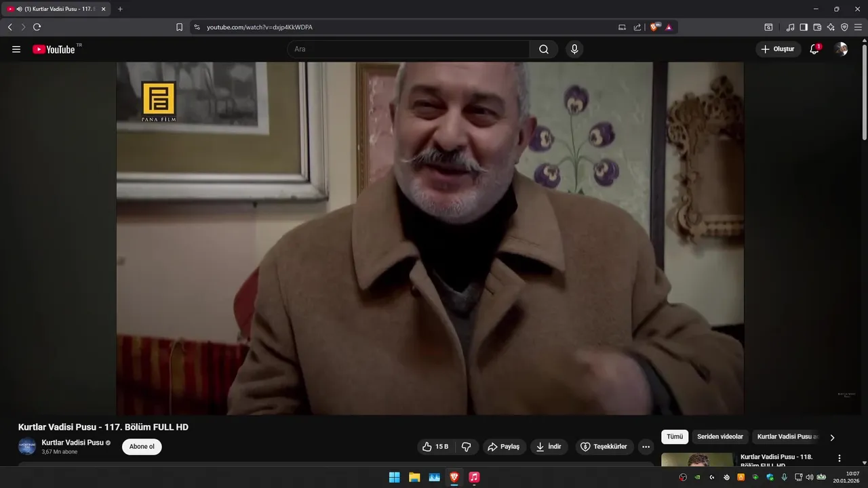Open Windows Start menu
This screenshot has width=868, height=488.
pyautogui.click(x=394, y=477)
